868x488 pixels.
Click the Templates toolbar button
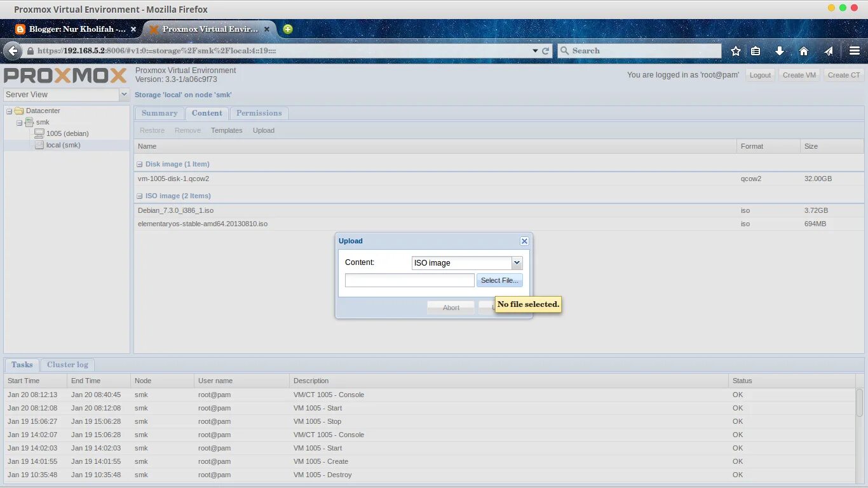(227, 130)
